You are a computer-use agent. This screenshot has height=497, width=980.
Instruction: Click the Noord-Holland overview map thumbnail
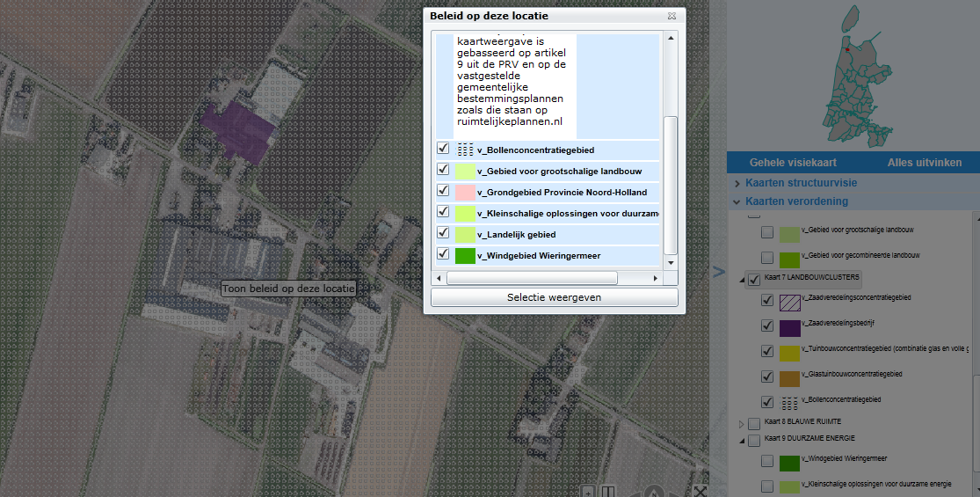[x=852, y=77]
